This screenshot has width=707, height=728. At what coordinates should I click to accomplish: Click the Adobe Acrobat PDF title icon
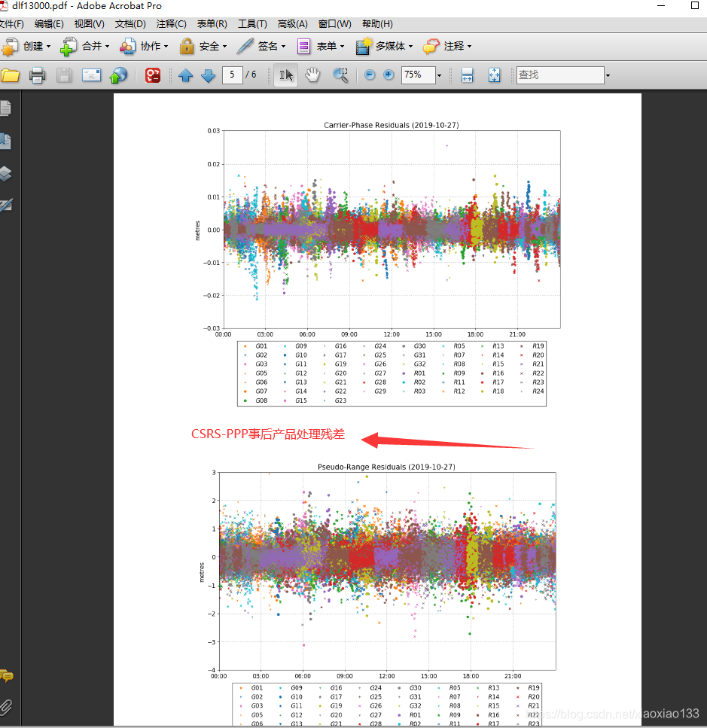[4, 5]
